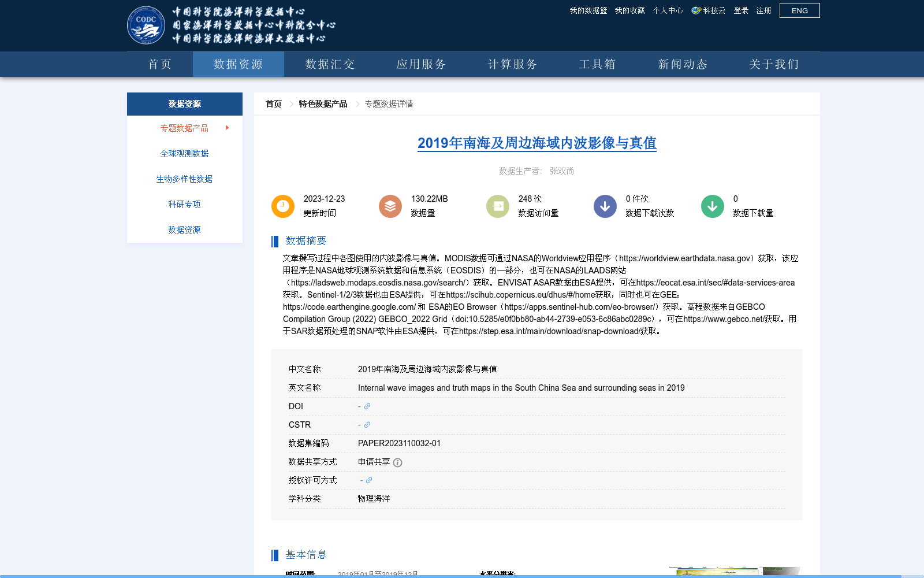924x578 pixels.
Task: Click the English name value text
Action: coord(521,388)
